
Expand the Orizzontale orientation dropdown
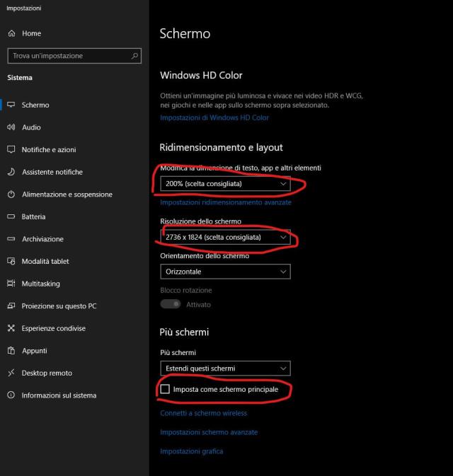click(x=225, y=272)
